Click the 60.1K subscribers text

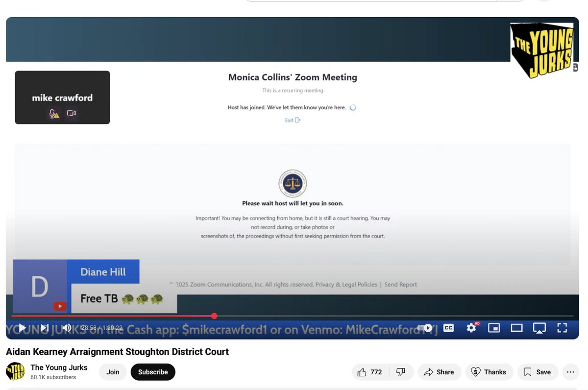tap(53, 377)
